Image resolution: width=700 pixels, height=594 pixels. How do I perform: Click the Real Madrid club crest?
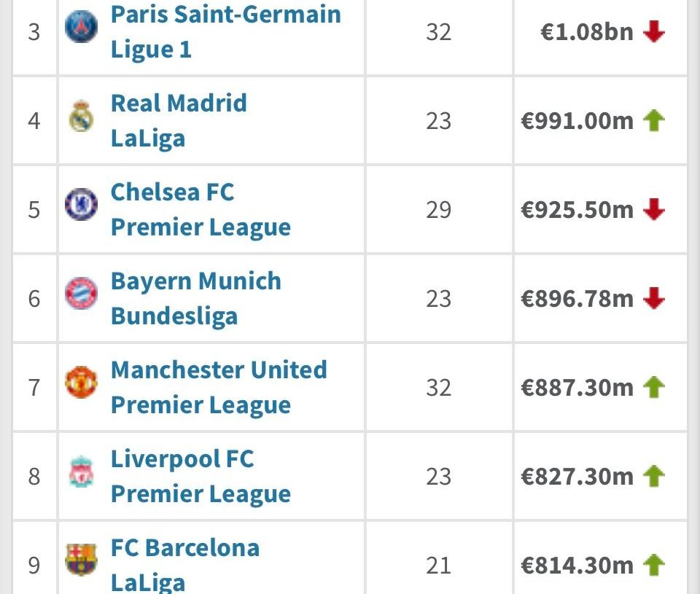click(80, 117)
